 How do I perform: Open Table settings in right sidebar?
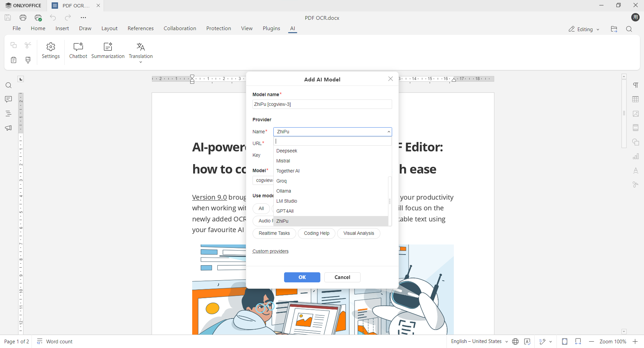click(636, 99)
